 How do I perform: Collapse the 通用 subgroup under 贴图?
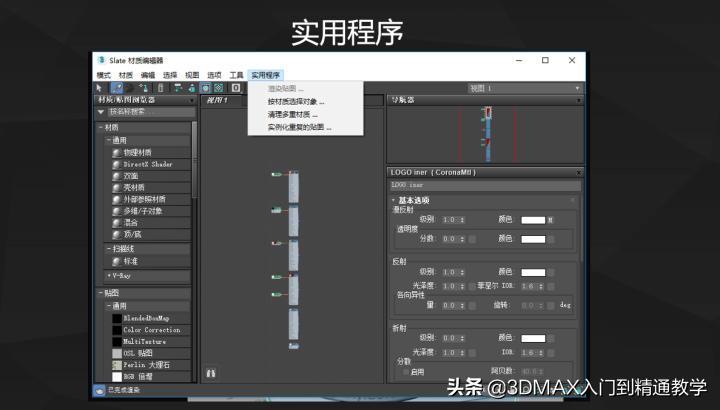tap(109, 305)
